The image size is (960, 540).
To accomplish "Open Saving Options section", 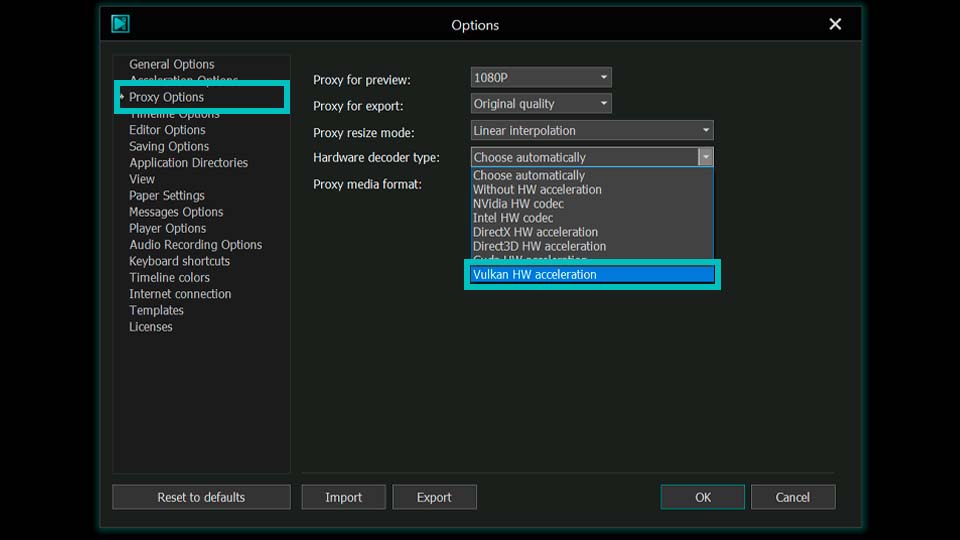I will point(168,146).
